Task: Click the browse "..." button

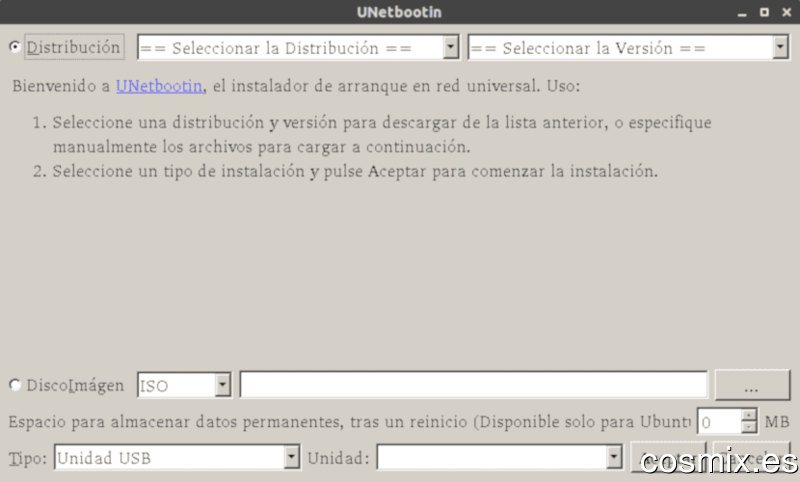Action: pyautogui.click(x=752, y=385)
